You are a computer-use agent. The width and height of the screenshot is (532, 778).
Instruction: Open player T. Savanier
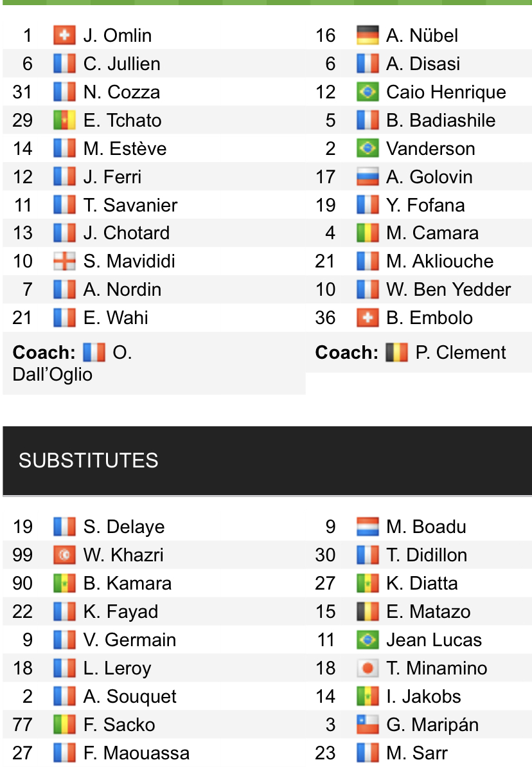pos(130,205)
